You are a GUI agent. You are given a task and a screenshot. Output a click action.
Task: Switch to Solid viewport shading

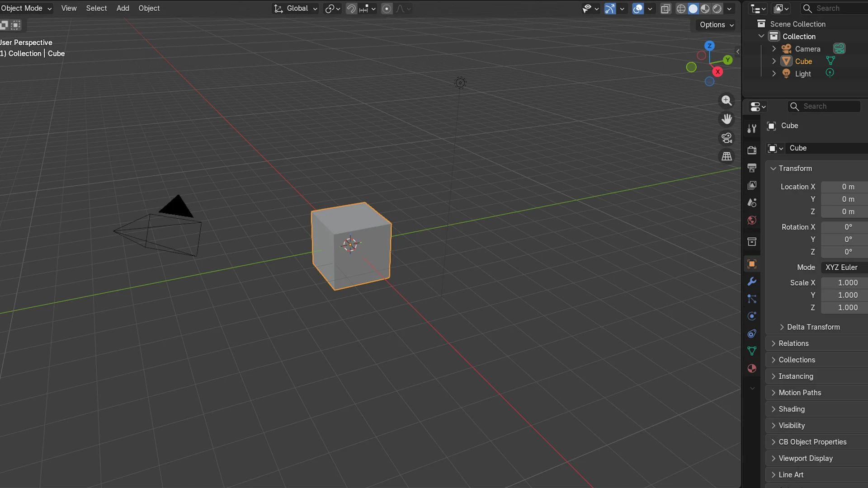(x=693, y=9)
